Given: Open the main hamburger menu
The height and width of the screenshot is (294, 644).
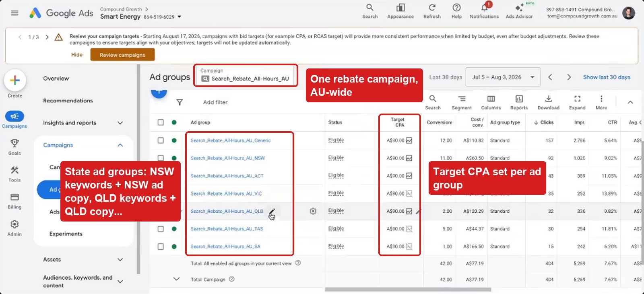Looking at the screenshot, I should [x=15, y=13].
